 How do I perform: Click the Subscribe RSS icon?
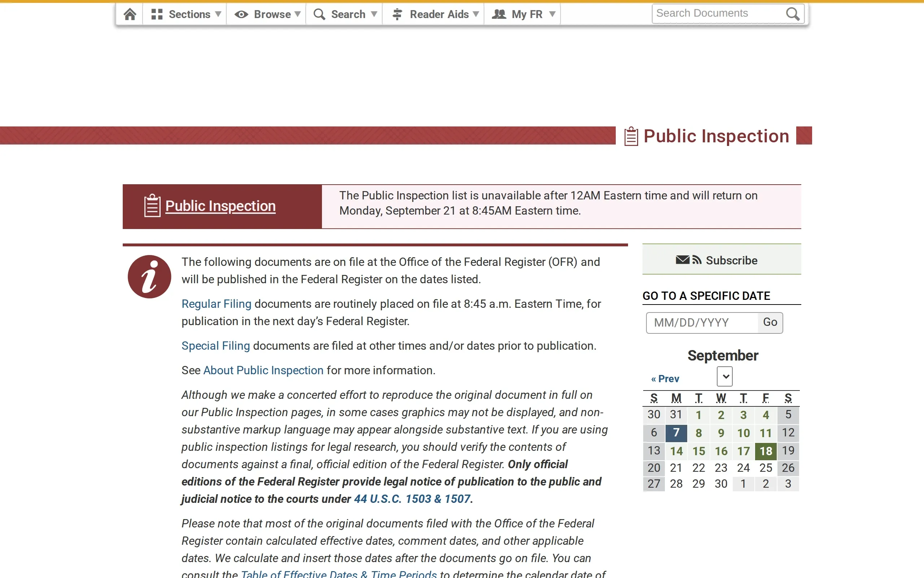697,260
